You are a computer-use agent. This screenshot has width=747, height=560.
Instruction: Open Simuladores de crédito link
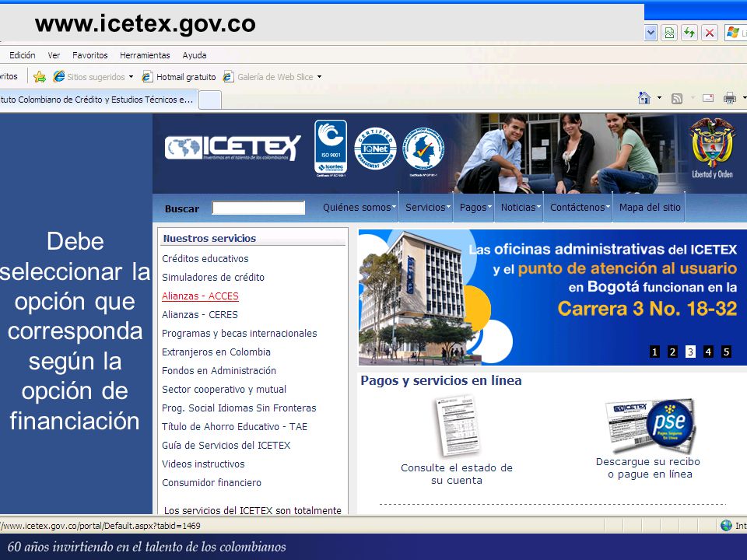pyautogui.click(x=213, y=277)
